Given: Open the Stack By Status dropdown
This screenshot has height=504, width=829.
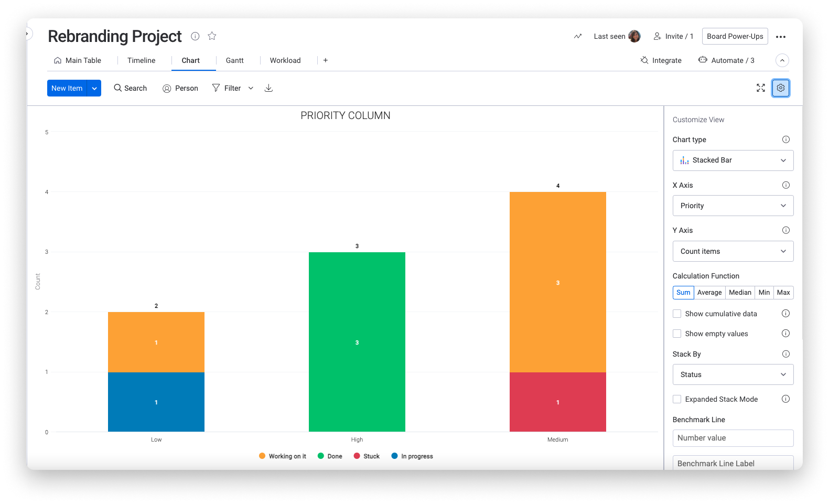Looking at the screenshot, I should pyautogui.click(x=733, y=374).
